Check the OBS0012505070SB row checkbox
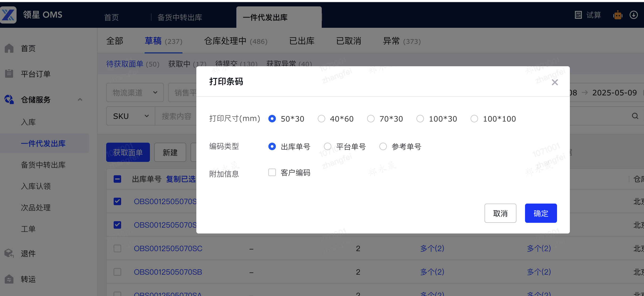This screenshot has height=296, width=644. click(x=117, y=272)
